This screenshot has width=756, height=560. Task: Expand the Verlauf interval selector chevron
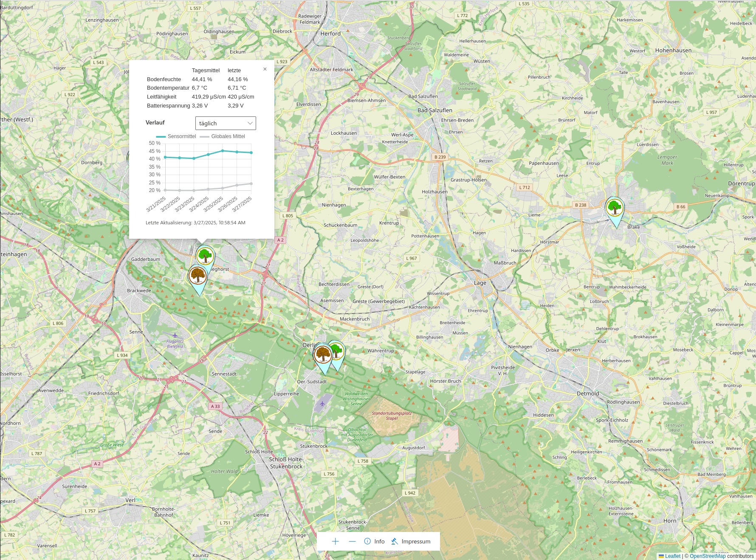[250, 123]
